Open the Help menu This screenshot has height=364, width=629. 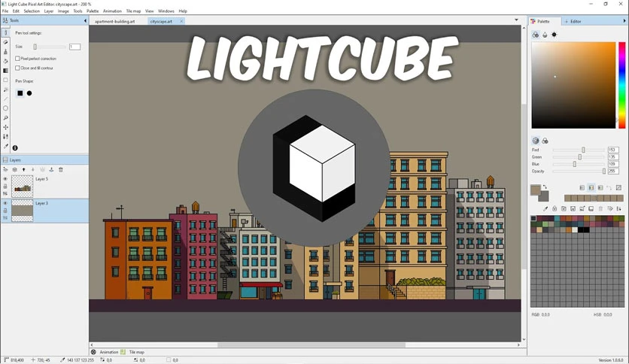pyautogui.click(x=183, y=11)
